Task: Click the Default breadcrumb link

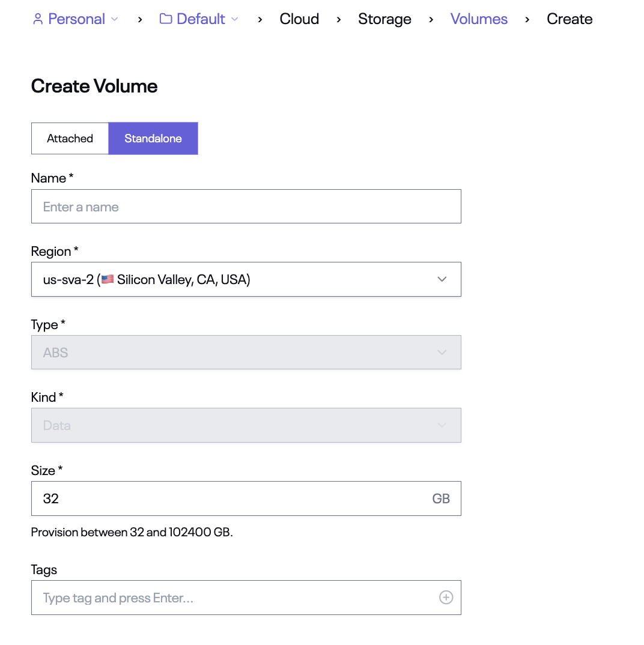Action: coord(201,19)
